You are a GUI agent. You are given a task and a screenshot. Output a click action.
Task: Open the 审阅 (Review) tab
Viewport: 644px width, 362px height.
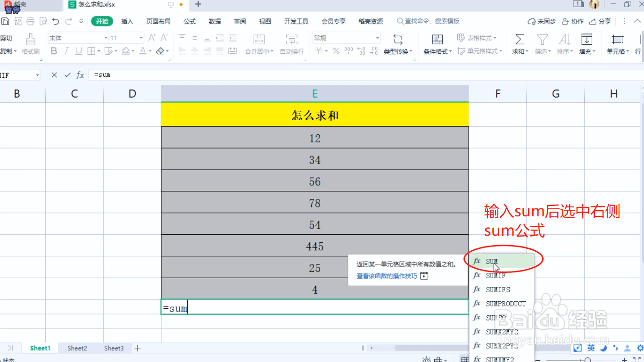pos(240,21)
